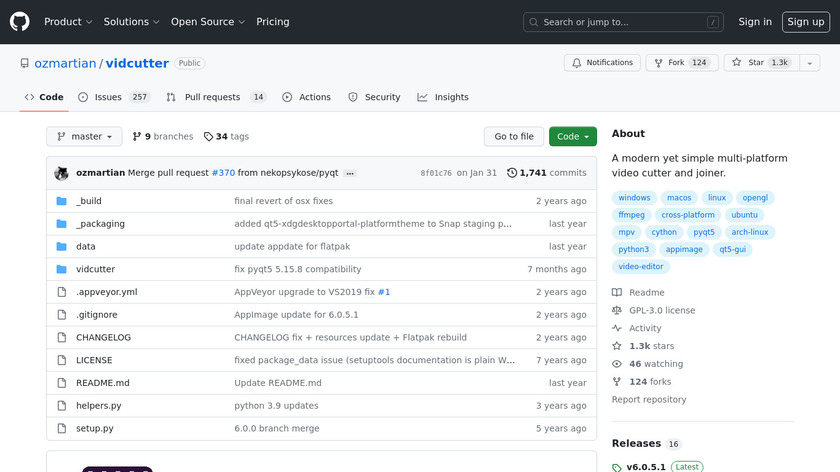Click the Sign up button
This screenshot has width=840, height=472.
coord(806,22)
